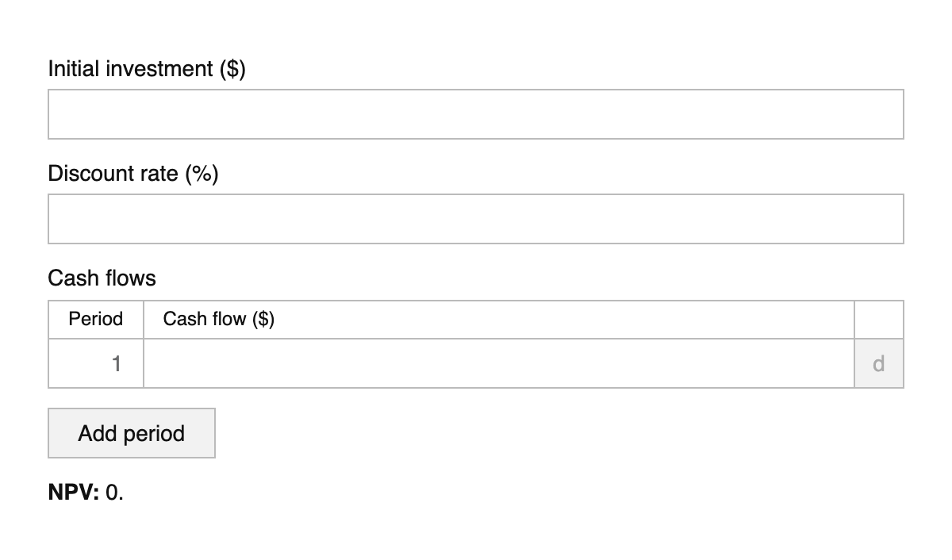This screenshot has width=952, height=560.
Task: Click the 'd' delete button in row 1
Action: [878, 363]
